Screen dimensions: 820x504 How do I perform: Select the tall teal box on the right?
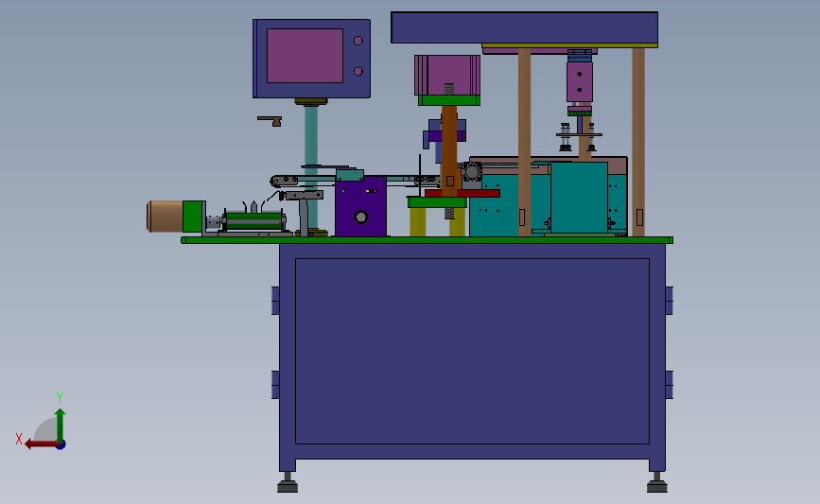coord(579,197)
